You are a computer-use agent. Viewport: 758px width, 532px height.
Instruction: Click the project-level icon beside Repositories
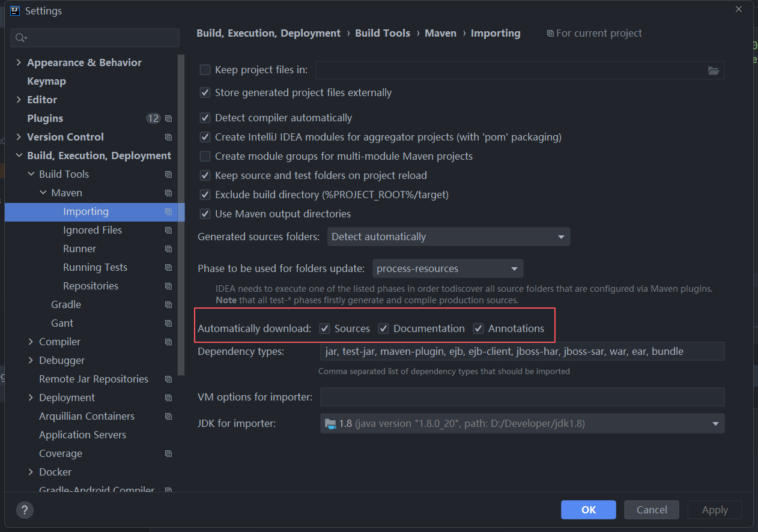[168, 286]
